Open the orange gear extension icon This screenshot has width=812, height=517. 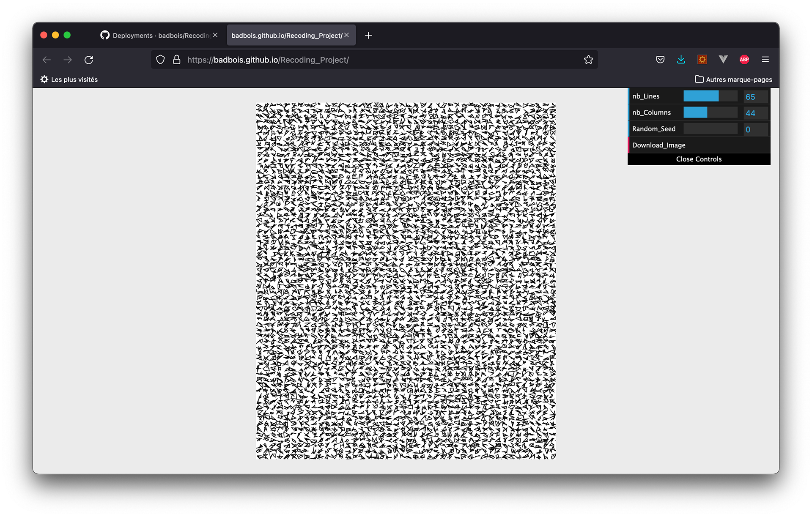(702, 60)
